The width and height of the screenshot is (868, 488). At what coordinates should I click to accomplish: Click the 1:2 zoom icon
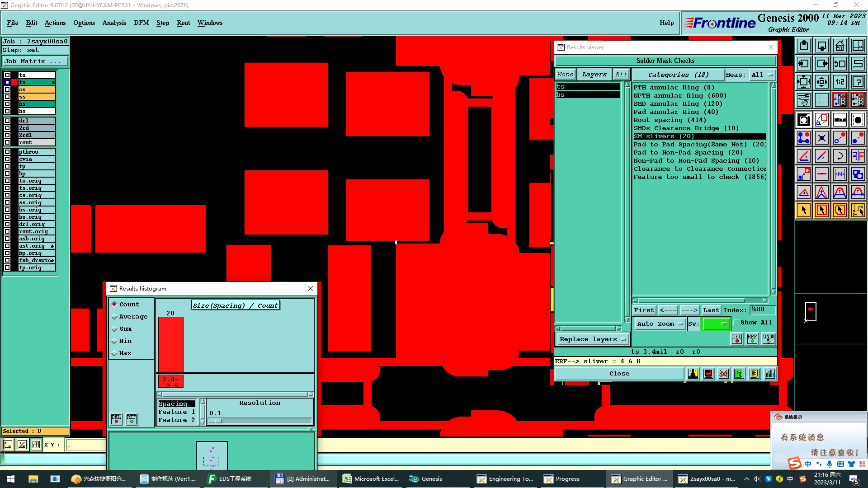click(x=840, y=82)
